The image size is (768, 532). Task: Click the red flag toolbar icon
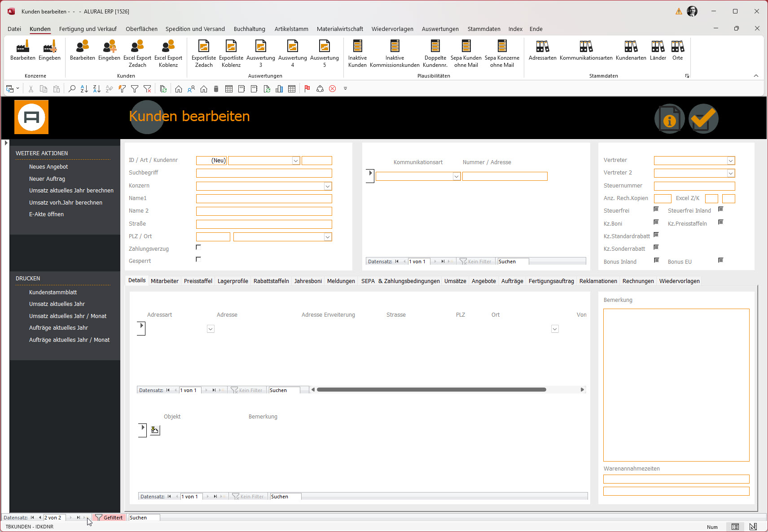(x=307, y=89)
